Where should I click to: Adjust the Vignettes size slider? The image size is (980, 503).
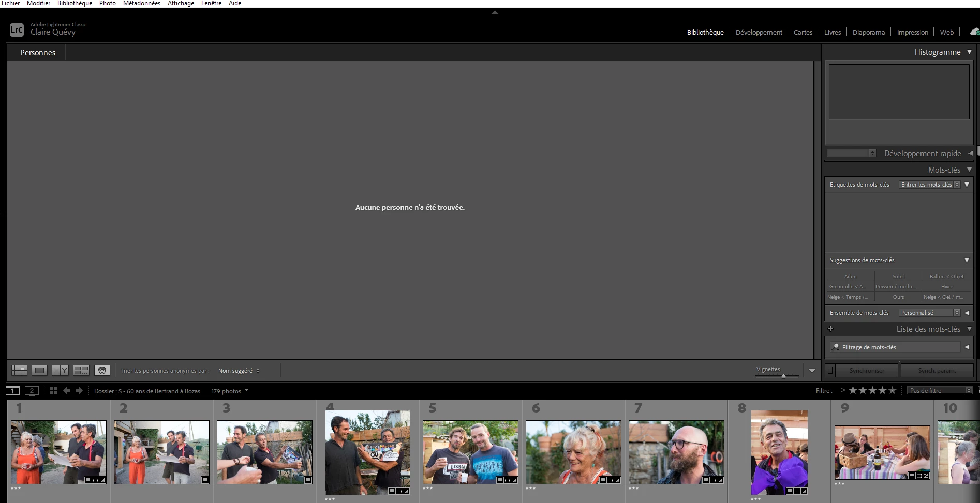click(x=783, y=376)
